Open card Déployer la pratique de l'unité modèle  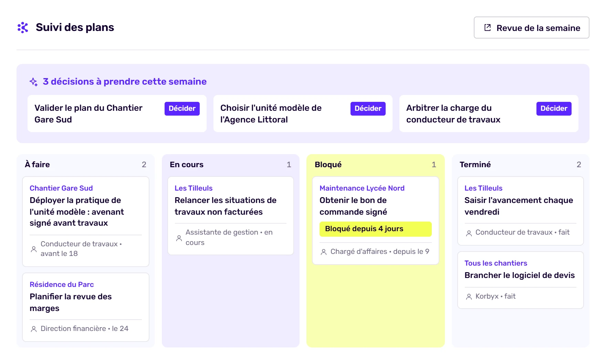[86, 222]
